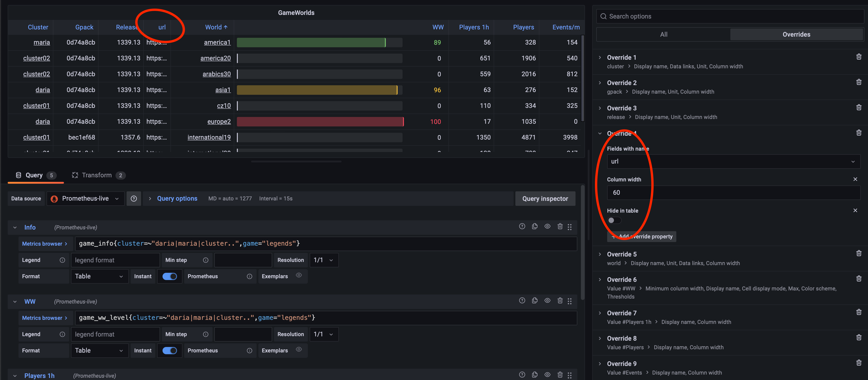Toggle Hide in table switch
The image size is (868, 380).
[614, 220]
